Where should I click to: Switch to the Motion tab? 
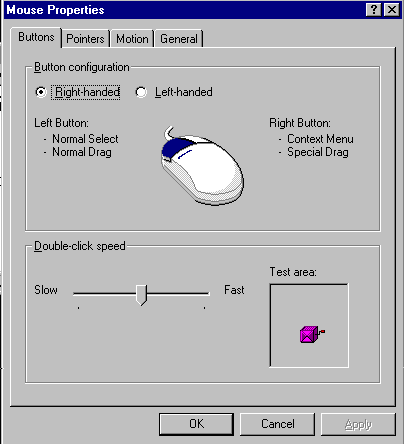132,39
